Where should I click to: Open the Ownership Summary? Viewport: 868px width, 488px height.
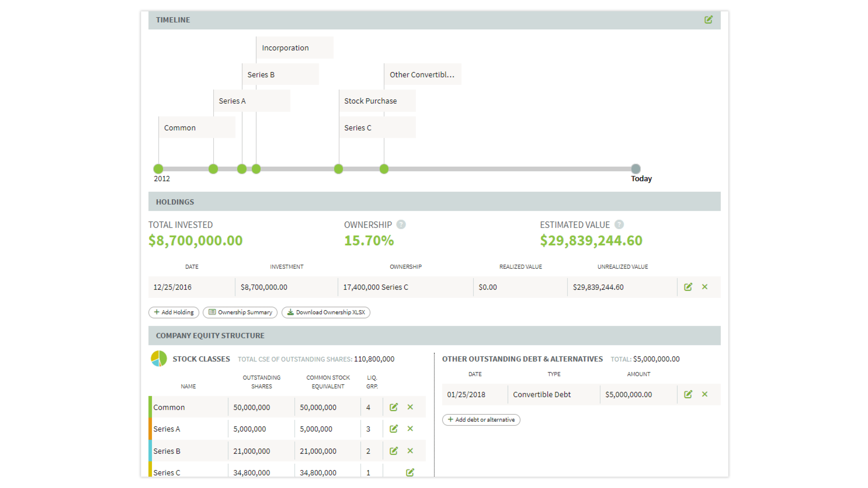[240, 312]
